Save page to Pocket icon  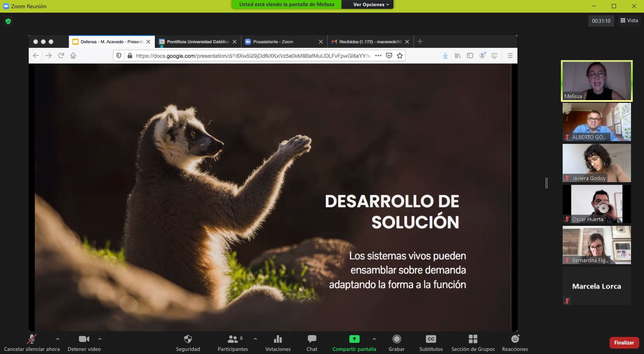coord(389,55)
